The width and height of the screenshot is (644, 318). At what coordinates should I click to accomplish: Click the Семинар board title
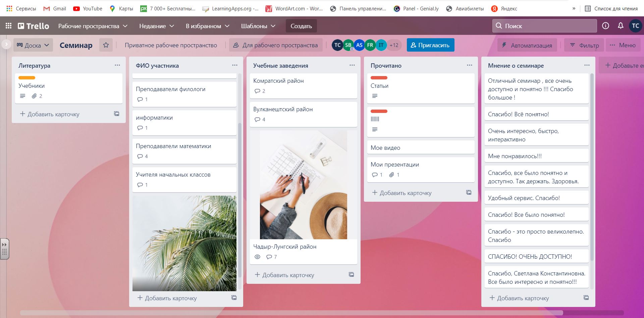coord(76,45)
